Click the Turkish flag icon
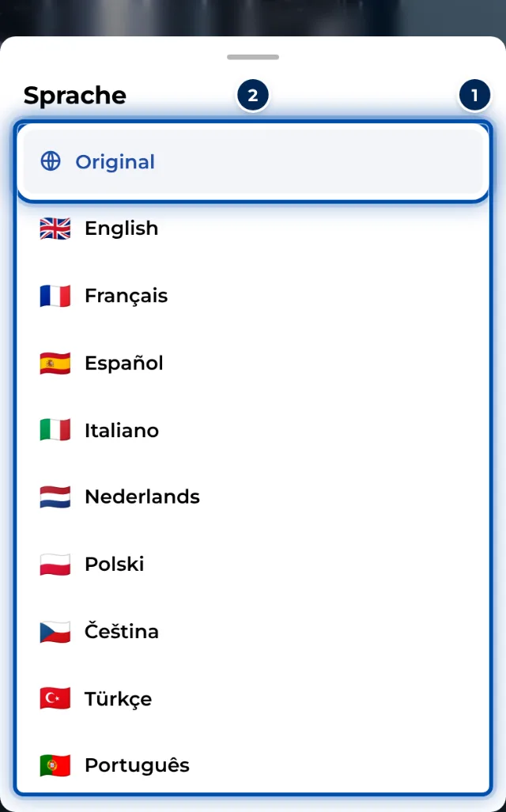This screenshot has height=812, width=506. 55,699
